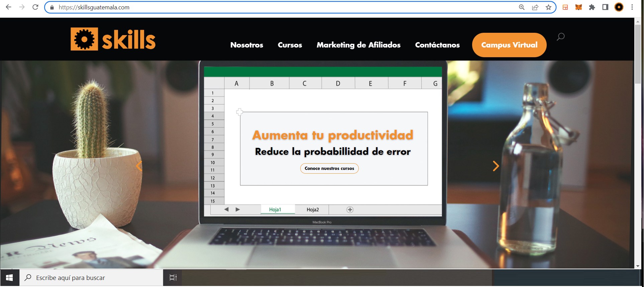644x287 pixels.
Task: Open the zoom magnifier in the address bar
Action: pyautogui.click(x=522, y=7)
